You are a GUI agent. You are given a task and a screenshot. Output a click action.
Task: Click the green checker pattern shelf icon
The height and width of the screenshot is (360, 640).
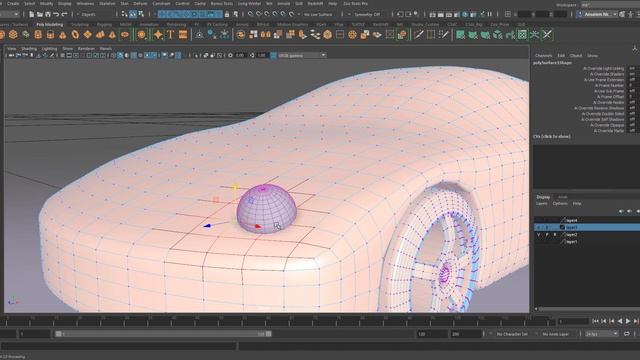(x=522, y=35)
